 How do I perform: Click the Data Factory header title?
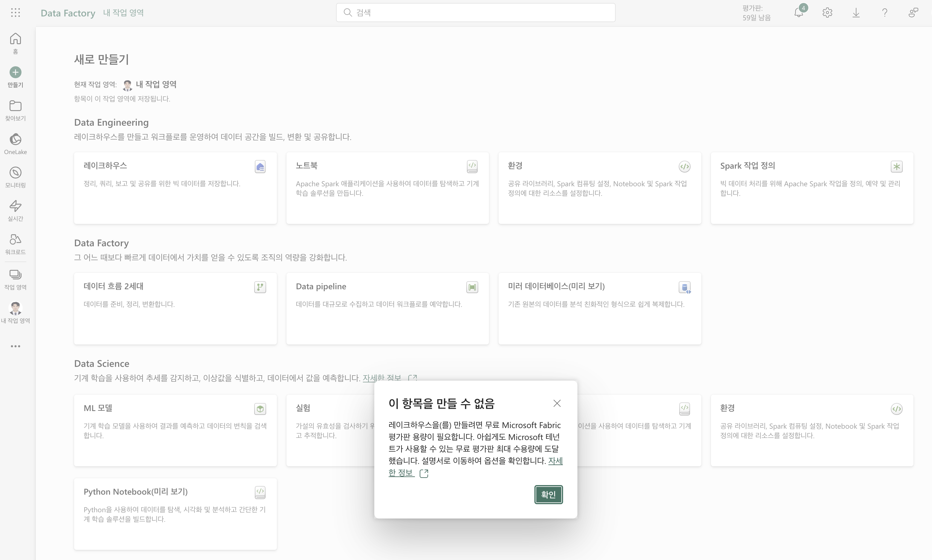point(68,13)
